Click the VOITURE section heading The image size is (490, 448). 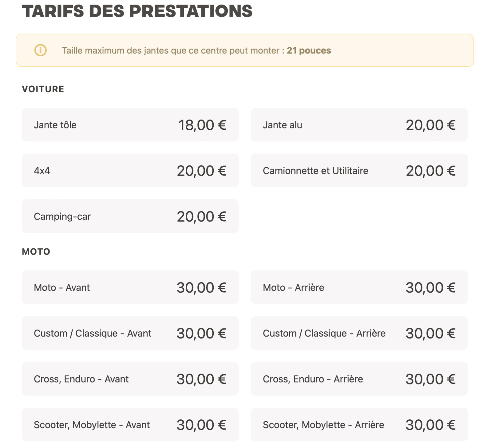[x=43, y=89]
